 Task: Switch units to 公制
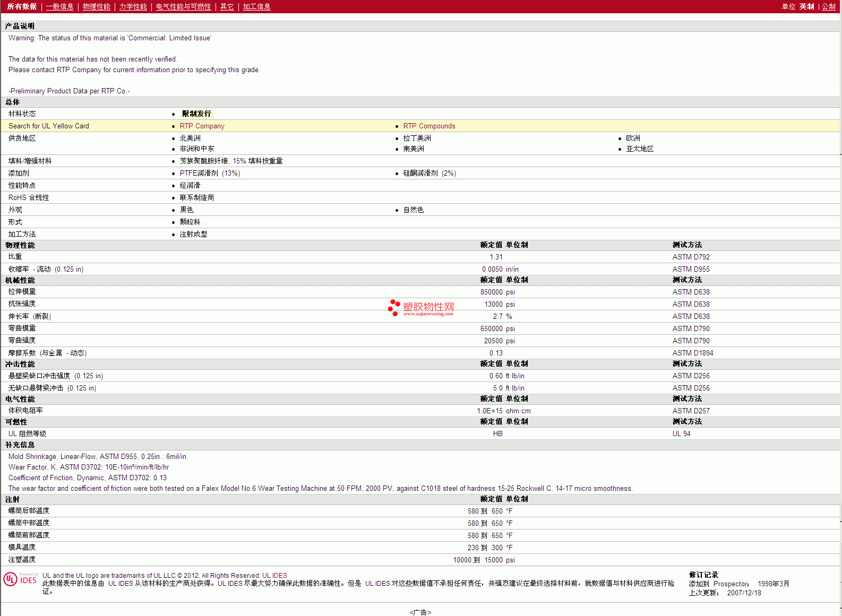pos(828,6)
